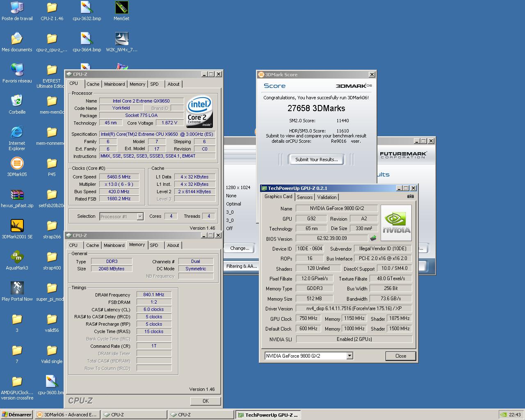
Task: Switch to Cache tab in top CPU-Z
Action: click(x=93, y=84)
